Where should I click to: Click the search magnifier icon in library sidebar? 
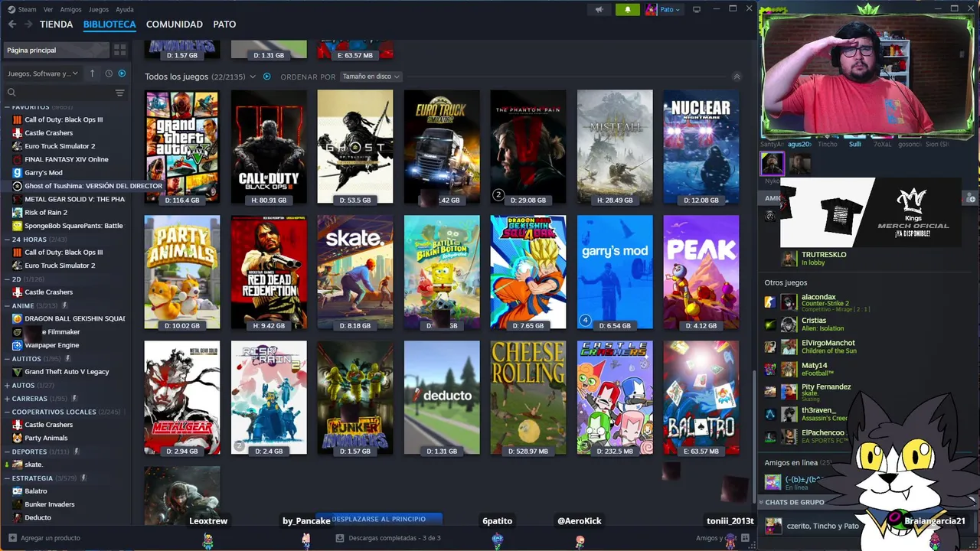point(11,93)
